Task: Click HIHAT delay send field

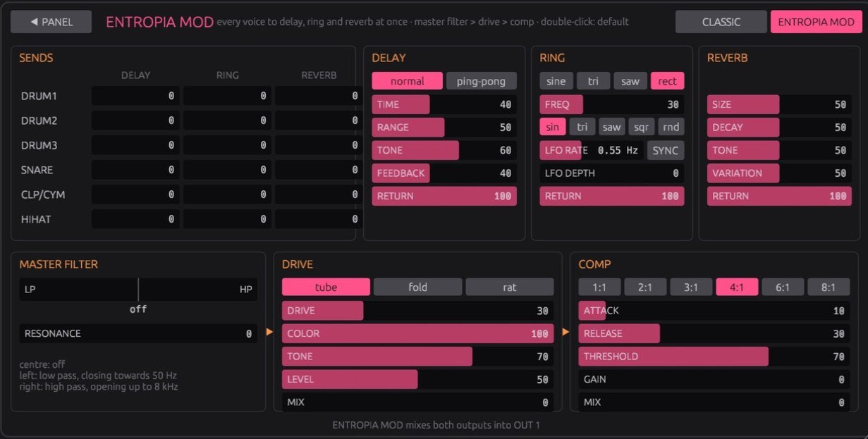Action: 135,219
